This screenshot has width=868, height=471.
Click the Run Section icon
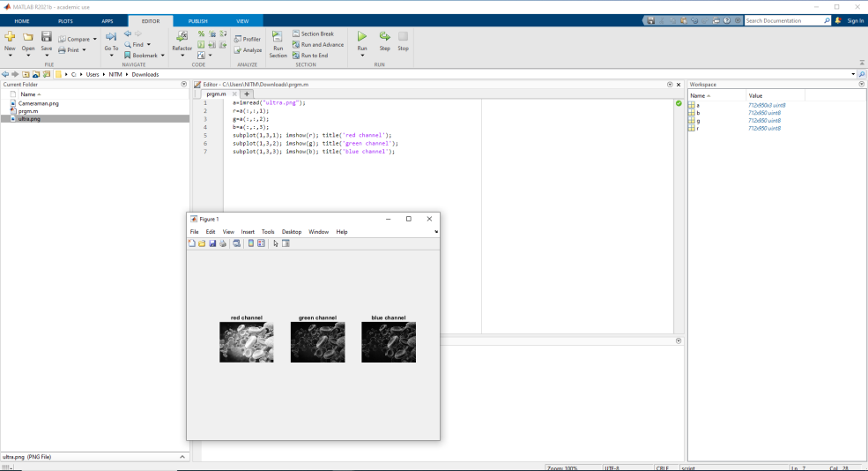point(278,37)
